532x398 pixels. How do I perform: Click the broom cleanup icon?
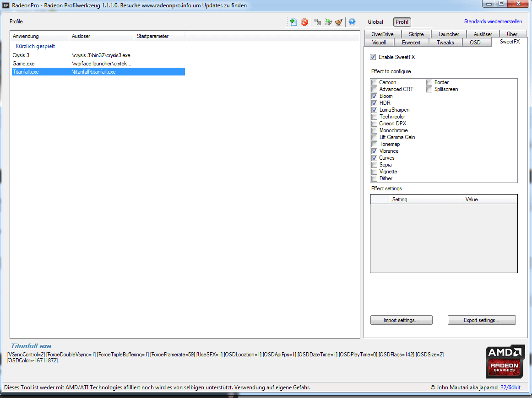click(x=339, y=22)
